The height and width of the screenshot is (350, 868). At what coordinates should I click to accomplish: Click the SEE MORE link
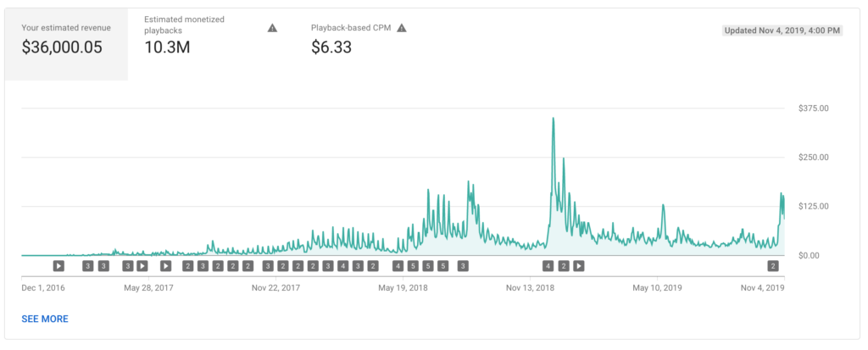(45, 319)
